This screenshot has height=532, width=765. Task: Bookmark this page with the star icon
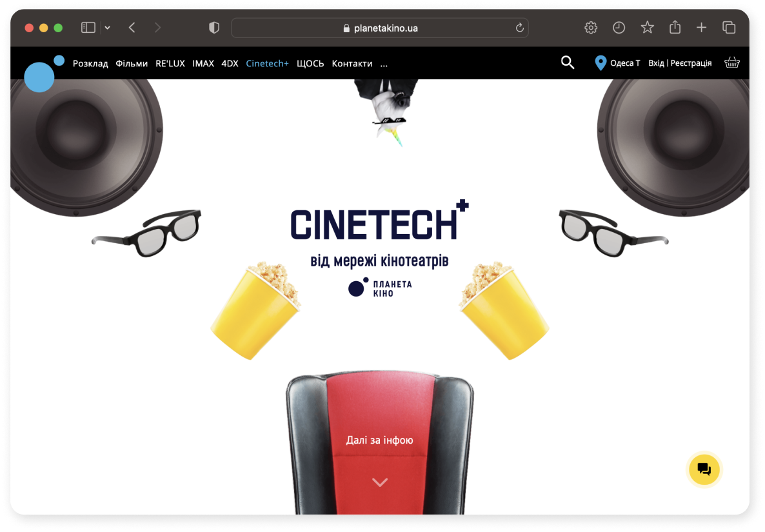(x=647, y=27)
